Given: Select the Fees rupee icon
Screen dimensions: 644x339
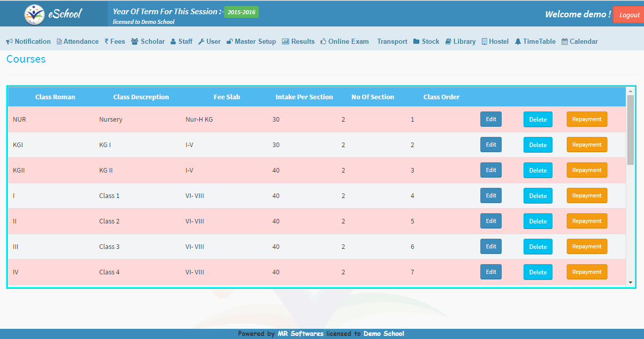Looking at the screenshot, I should click(x=106, y=42).
